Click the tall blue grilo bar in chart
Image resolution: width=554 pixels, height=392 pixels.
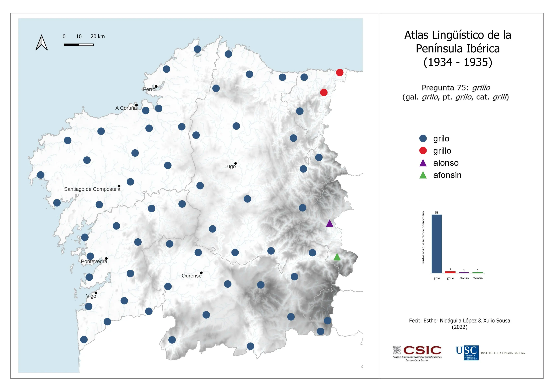tap(437, 244)
